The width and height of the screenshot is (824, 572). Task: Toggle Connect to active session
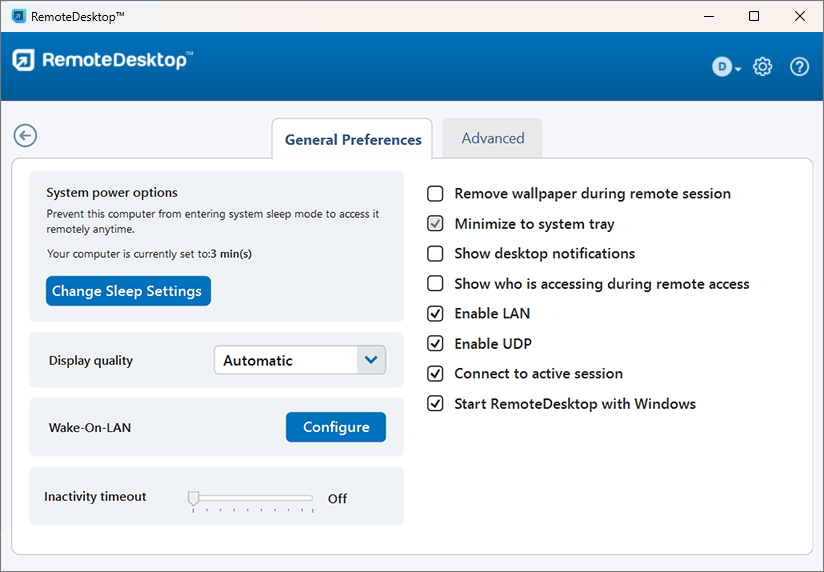435,374
